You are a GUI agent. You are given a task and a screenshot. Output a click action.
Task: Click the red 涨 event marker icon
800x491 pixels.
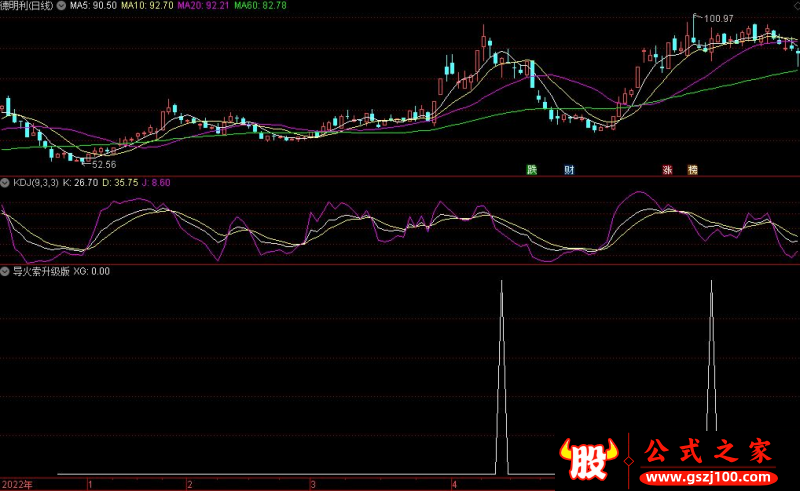point(667,170)
